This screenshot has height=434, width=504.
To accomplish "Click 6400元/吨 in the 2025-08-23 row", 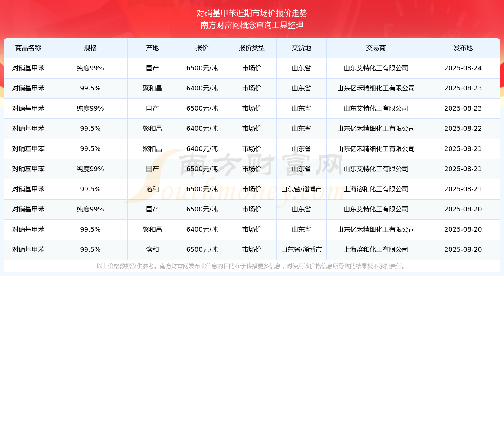I will click(202, 88).
